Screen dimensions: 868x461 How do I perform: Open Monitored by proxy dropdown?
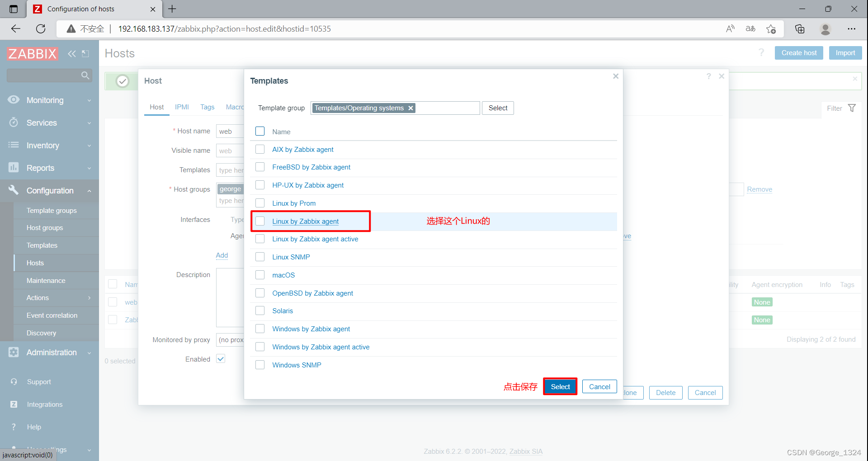[x=230, y=340]
